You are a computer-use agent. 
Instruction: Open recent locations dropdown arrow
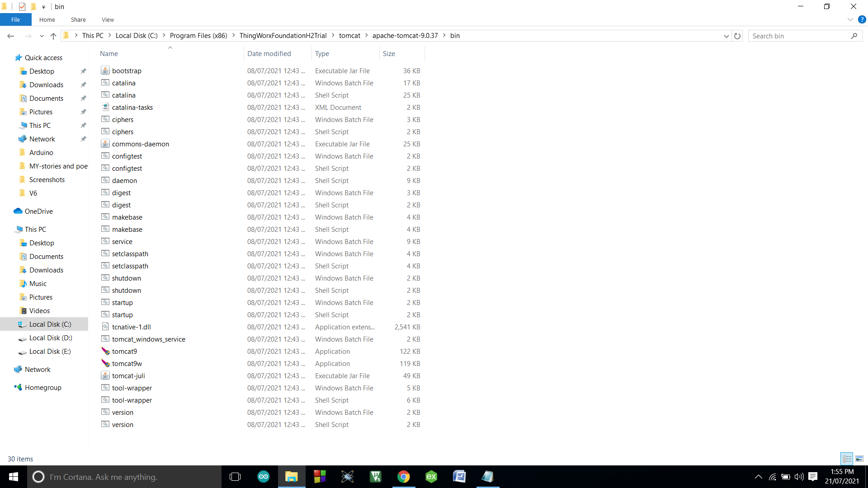[42, 36]
